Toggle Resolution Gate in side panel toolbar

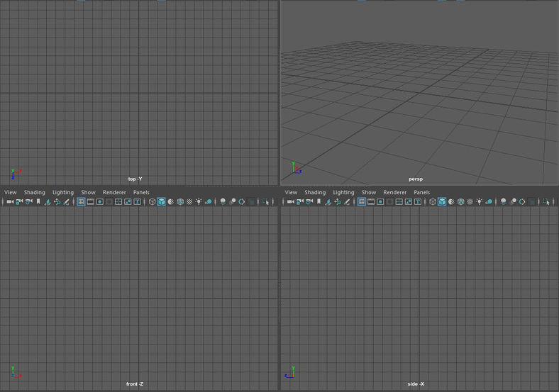click(380, 202)
